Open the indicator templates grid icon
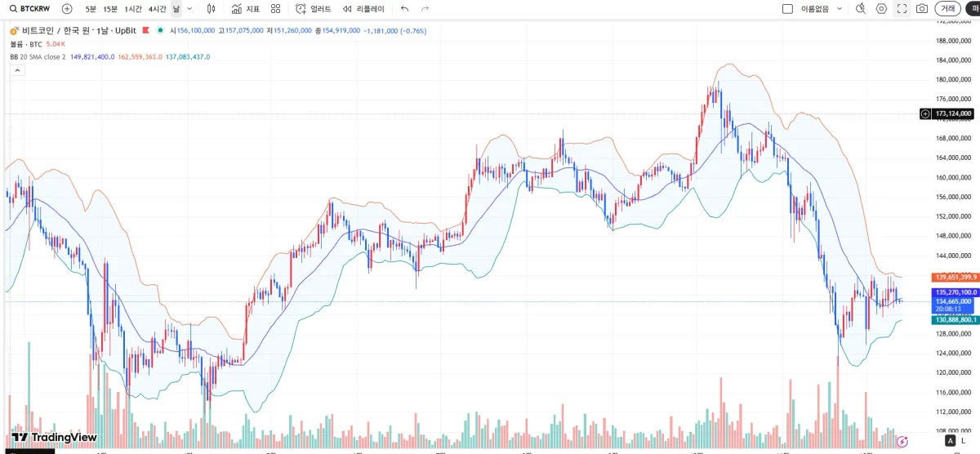Image resolution: width=980 pixels, height=454 pixels. tap(276, 9)
